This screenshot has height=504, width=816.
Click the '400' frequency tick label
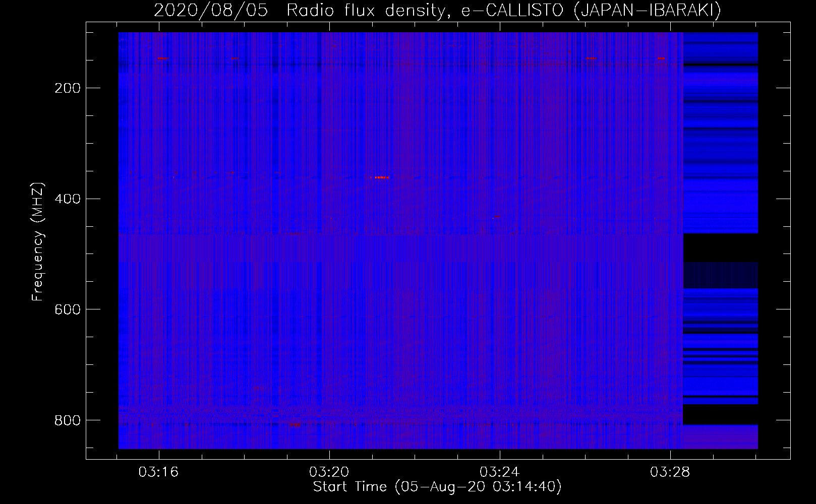tap(68, 199)
